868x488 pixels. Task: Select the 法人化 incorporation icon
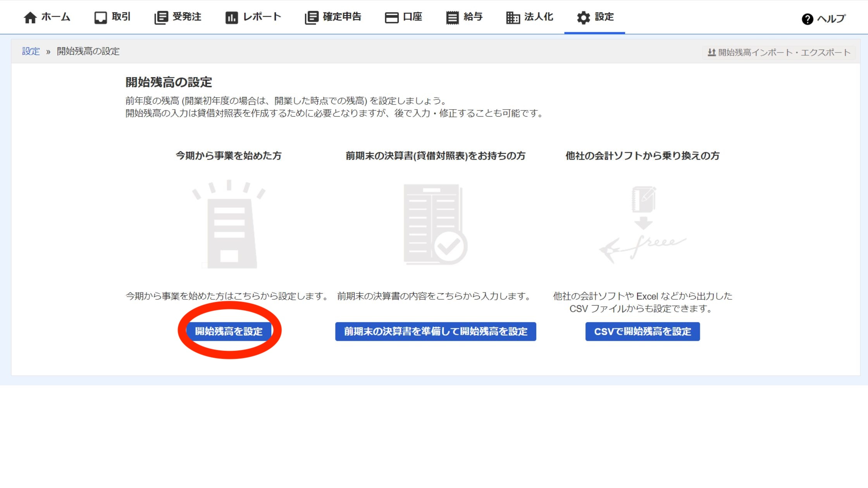(x=512, y=17)
